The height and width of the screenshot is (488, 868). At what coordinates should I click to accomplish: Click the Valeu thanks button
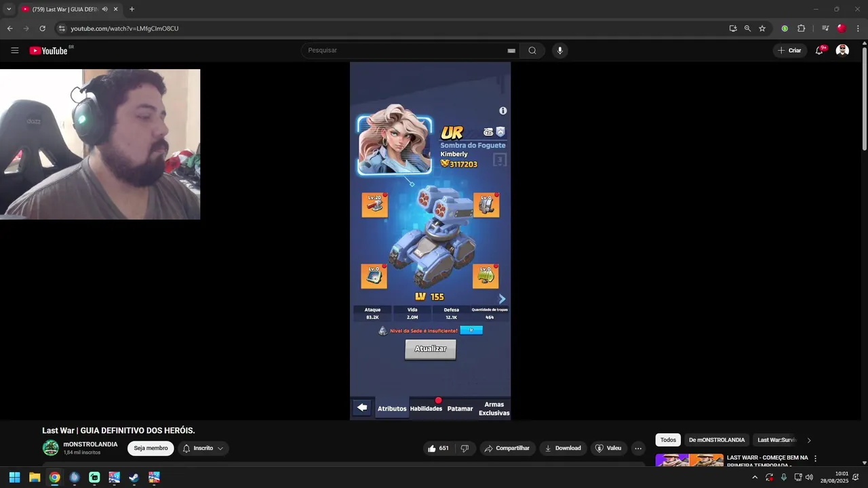[x=608, y=448]
